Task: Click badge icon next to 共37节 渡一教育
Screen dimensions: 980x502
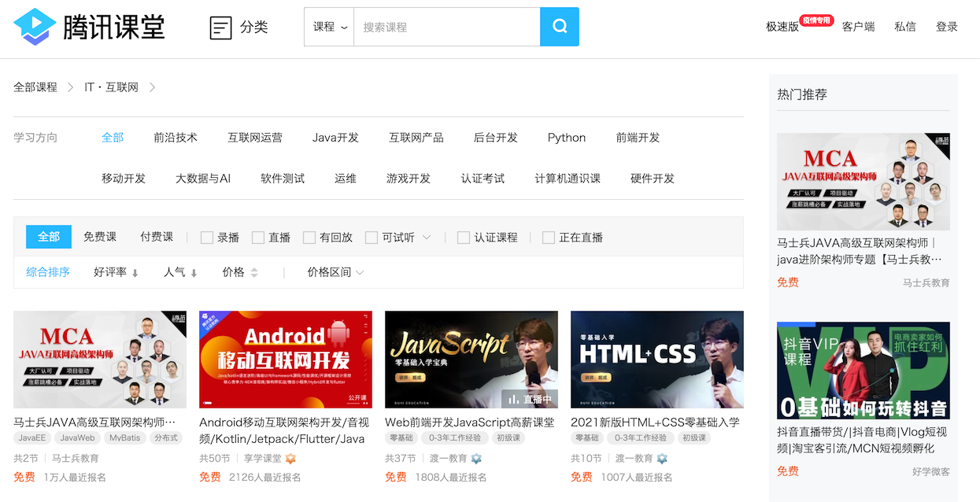Action: coord(476,458)
